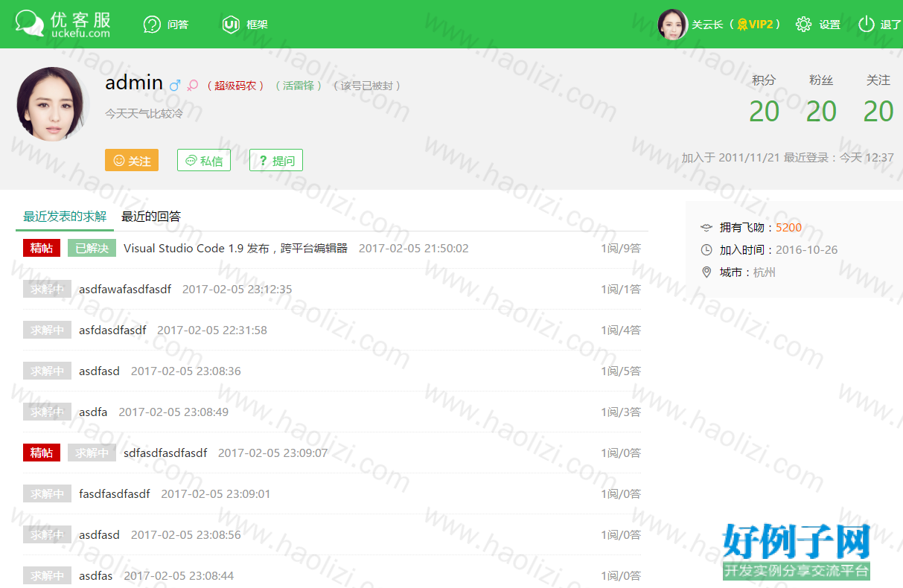The height and width of the screenshot is (588, 903).
Task: Click the 积分 count 20
Action: [x=764, y=112]
